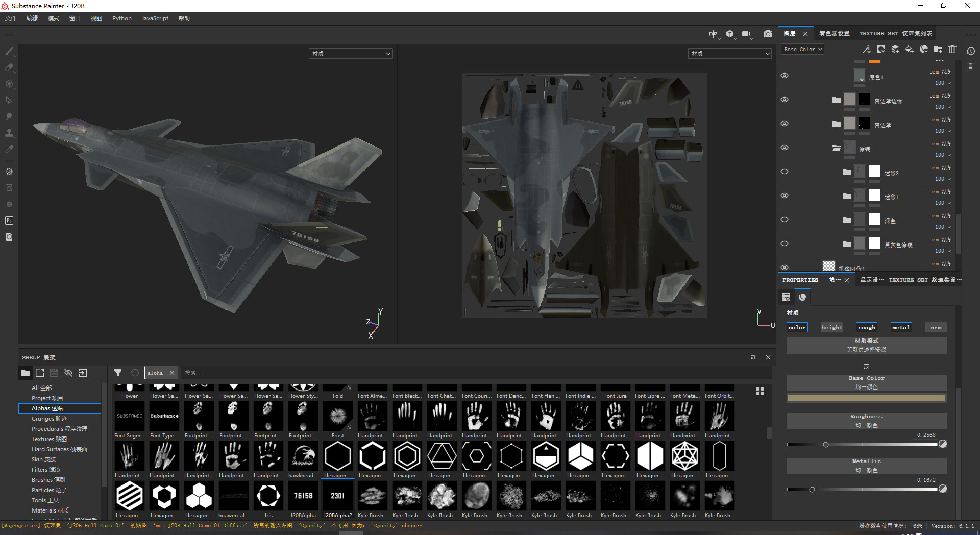Viewport: 980px width, 535px height.
Task: Select the Clone stamp tool
Action: pyautogui.click(x=9, y=133)
